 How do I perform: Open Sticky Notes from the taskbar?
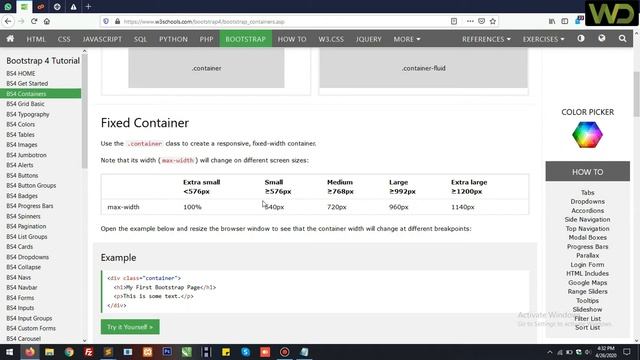[226, 352]
